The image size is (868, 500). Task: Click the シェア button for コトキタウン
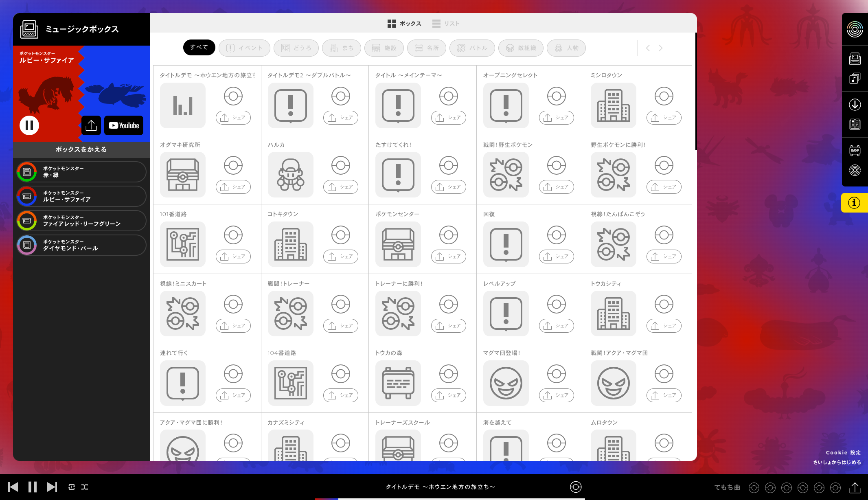pyautogui.click(x=340, y=257)
